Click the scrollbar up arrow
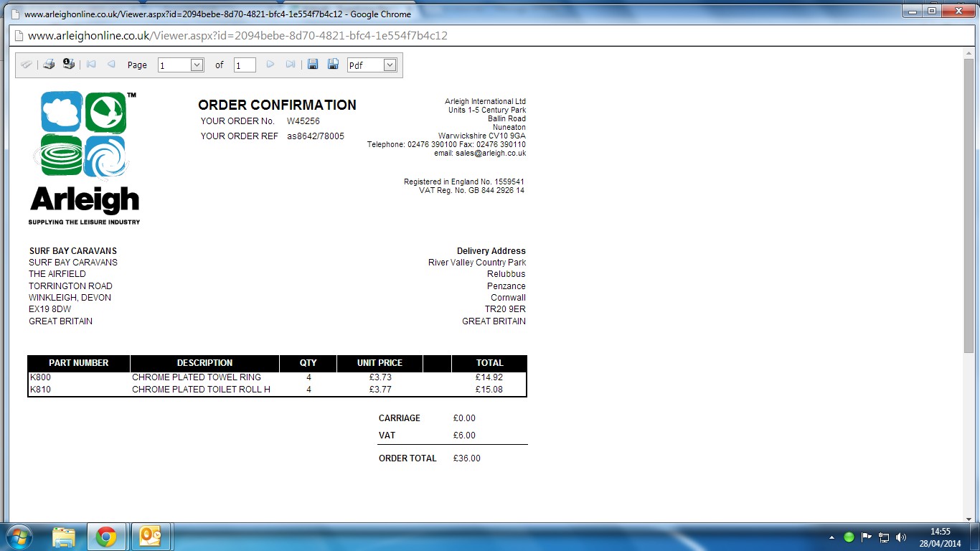The width and height of the screenshot is (980, 551). click(969, 52)
